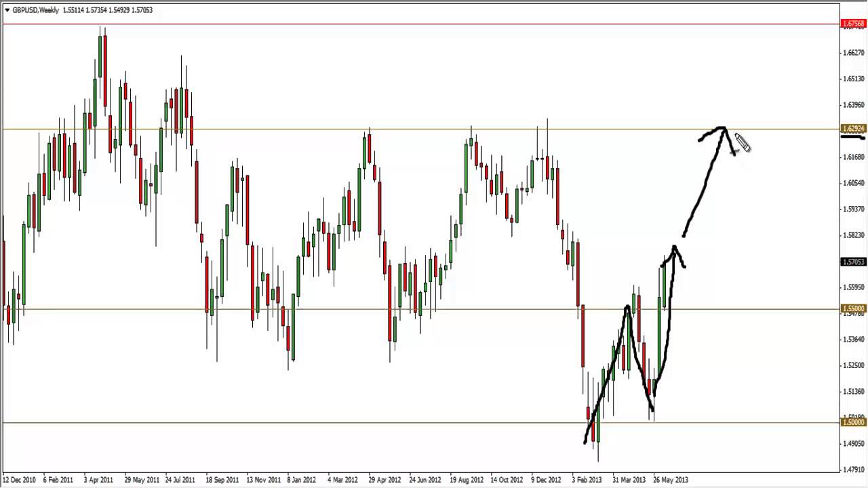Click the OHLC values 1.55114 1.57354 1.54929 1.57053
This screenshot has height=488, width=868.
pos(108,10)
